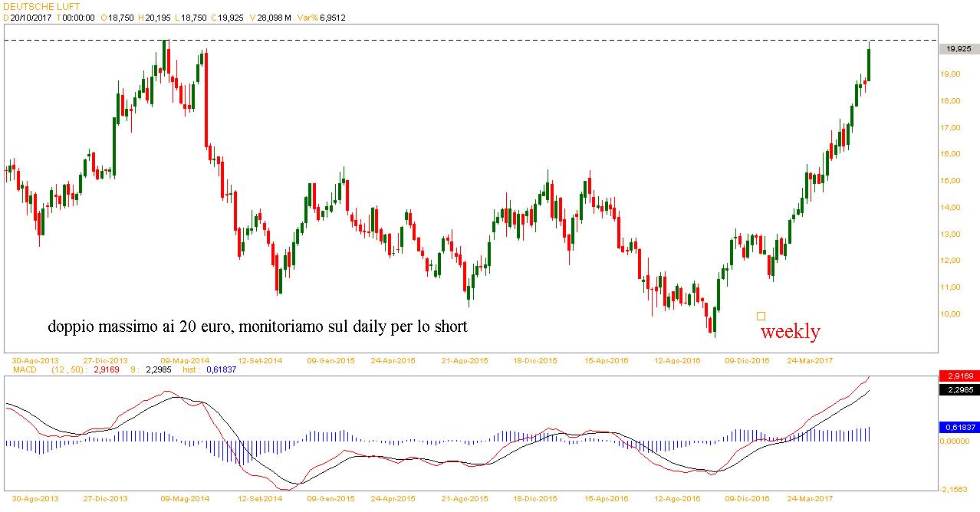
Task: Select the blue 0,61837 histogram value tag
Action: [959, 427]
